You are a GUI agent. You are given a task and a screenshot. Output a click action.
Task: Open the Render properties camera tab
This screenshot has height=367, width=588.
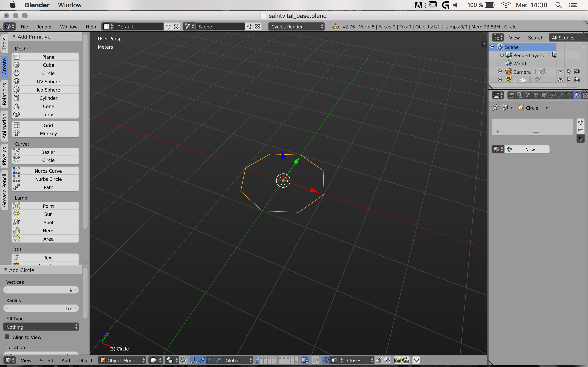[511, 95]
